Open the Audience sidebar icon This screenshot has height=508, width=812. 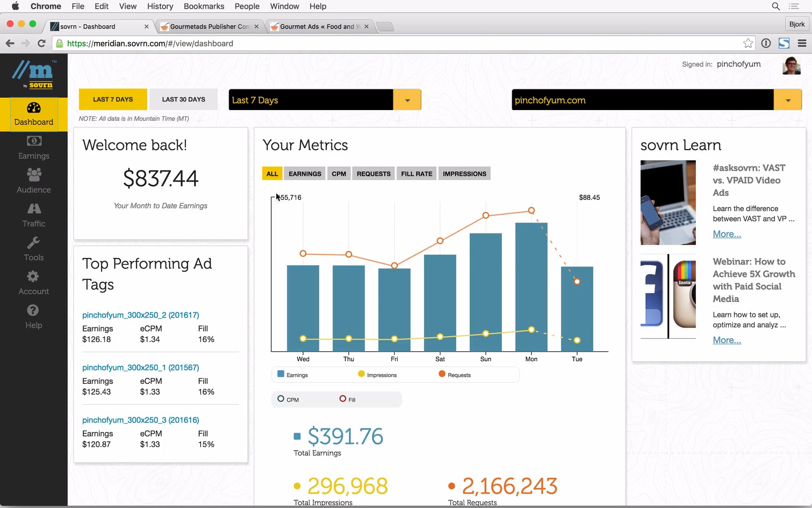click(x=34, y=181)
